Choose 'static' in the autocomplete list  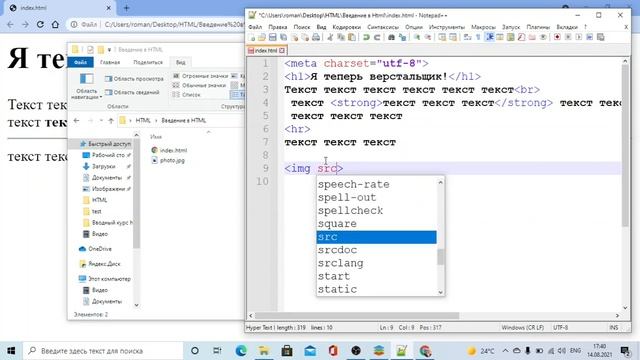click(x=376, y=289)
